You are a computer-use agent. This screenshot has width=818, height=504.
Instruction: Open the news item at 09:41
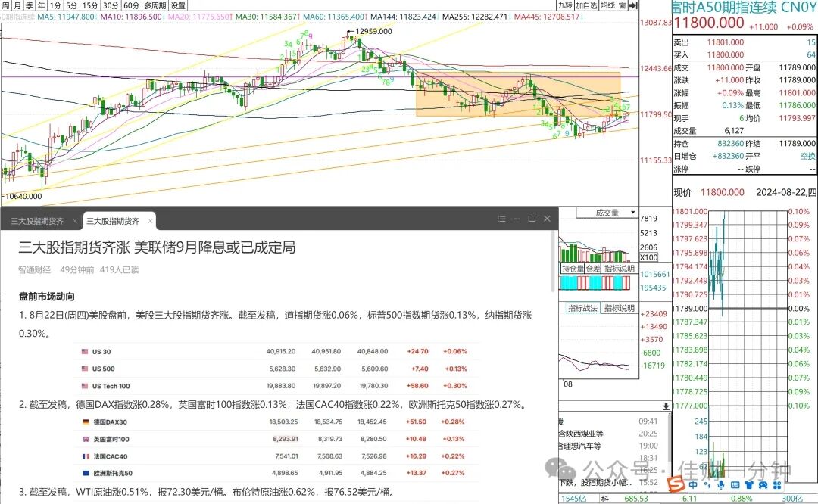pos(608,421)
